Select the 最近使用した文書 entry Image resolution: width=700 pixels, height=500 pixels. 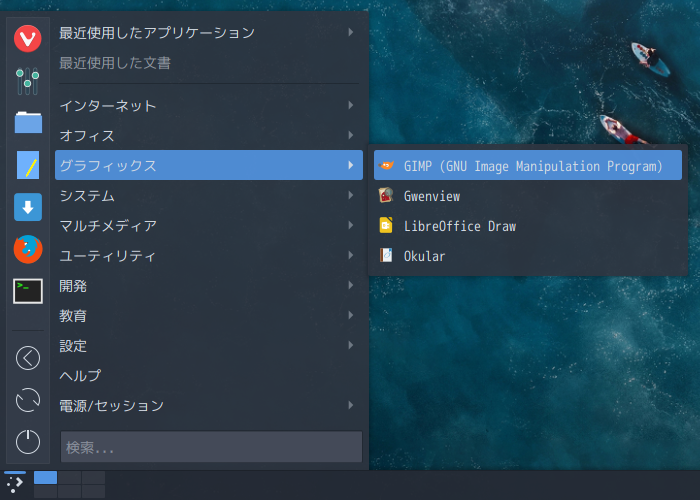coord(208,63)
